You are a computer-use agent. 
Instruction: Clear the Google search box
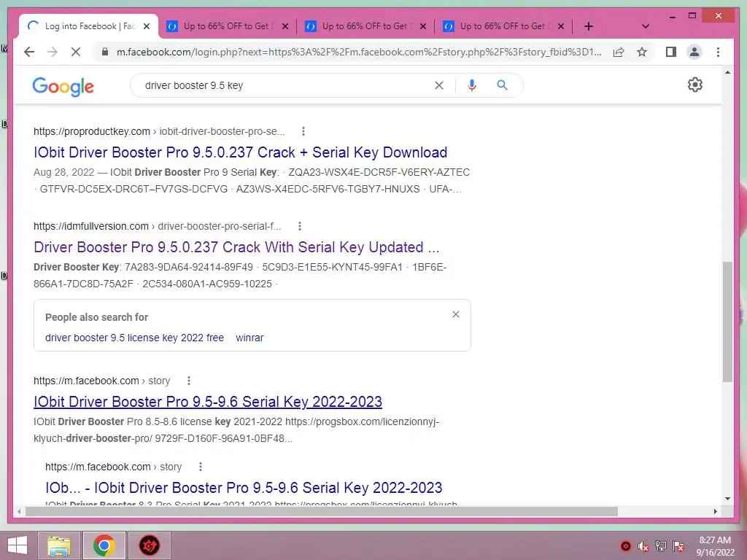[x=438, y=85]
